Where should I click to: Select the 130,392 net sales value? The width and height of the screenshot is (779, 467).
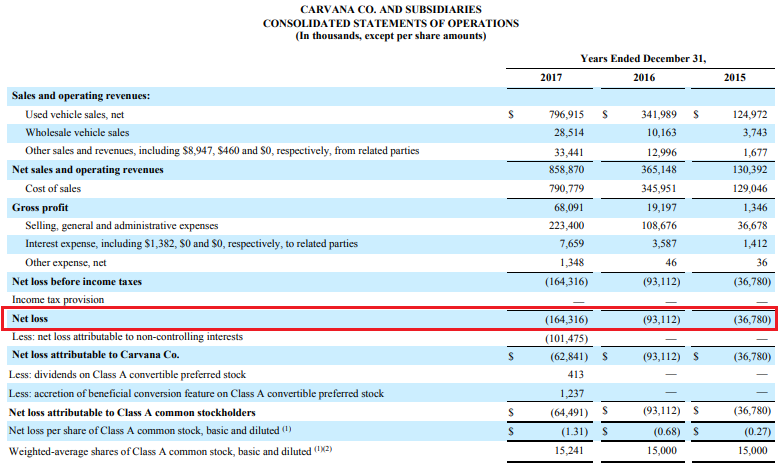pyautogui.click(x=750, y=170)
